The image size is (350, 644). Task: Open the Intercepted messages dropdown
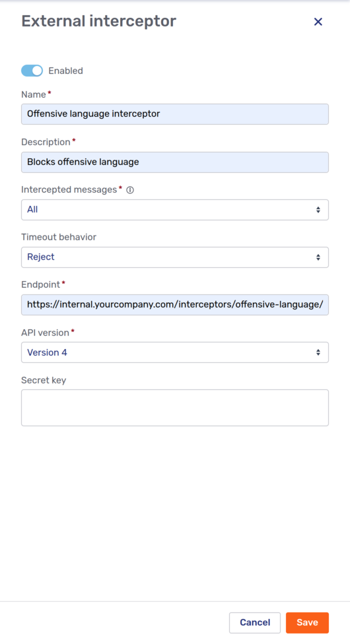(x=175, y=210)
